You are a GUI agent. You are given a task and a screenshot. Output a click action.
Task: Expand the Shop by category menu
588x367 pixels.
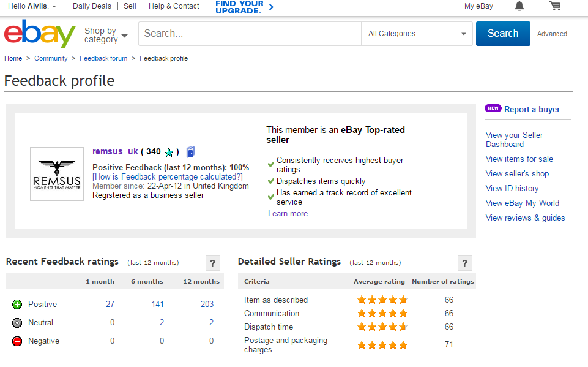point(106,35)
